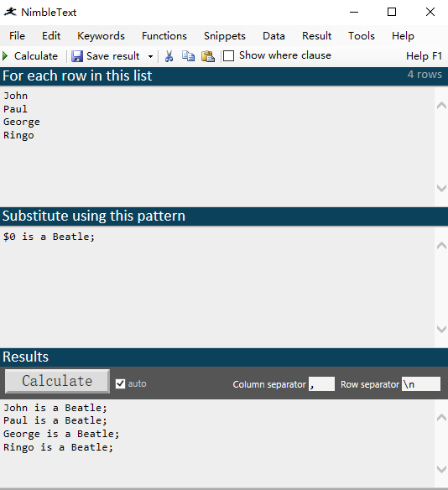Click the pattern text '$0 is a Beatle;'
This screenshot has height=490, width=448.
[49, 237]
